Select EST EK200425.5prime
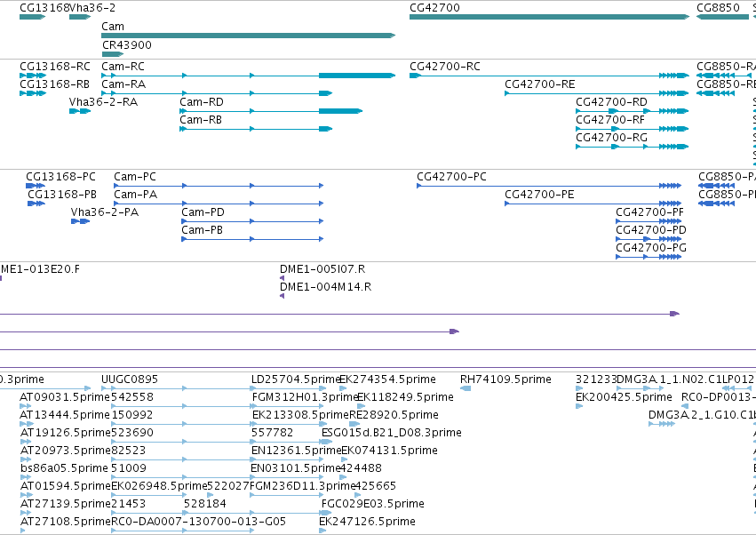Image resolution: width=756 pixels, height=535 pixels. [x=579, y=406]
